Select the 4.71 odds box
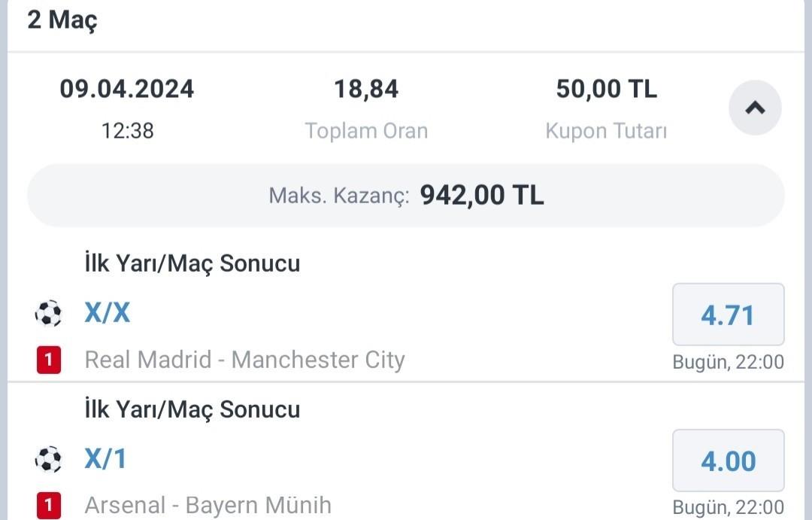 click(x=728, y=315)
